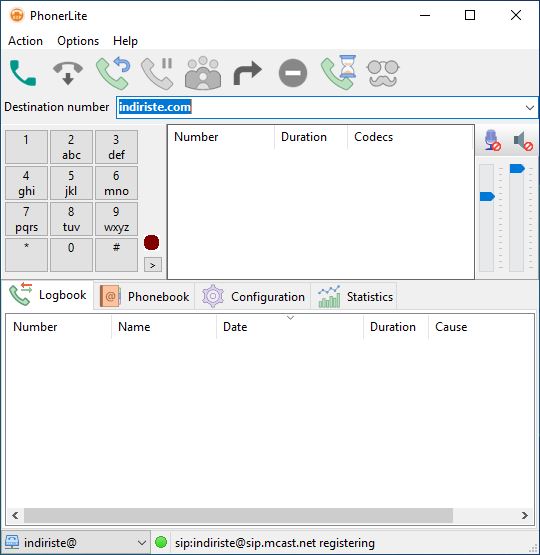The height and width of the screenshot is (555, 540).
Task: Click the call list Number column header
Action: tap(221, 137)
